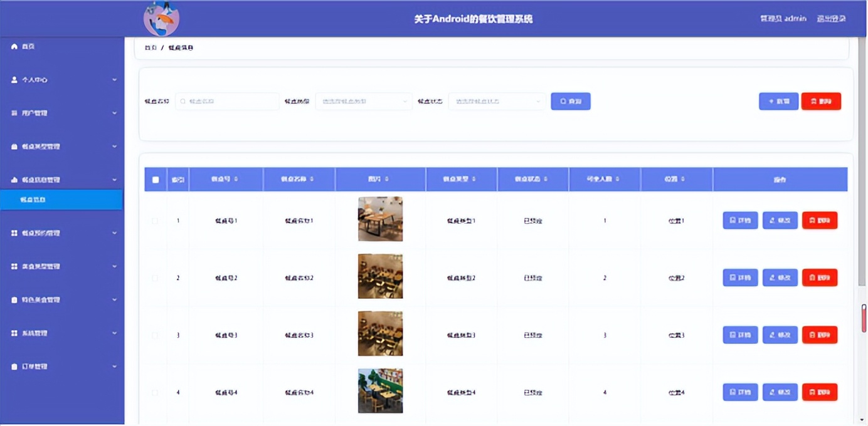This screenshot has width=868, height=426.
Task: Open the 餐点类型 dropdown filter
Action: [363, 101]
